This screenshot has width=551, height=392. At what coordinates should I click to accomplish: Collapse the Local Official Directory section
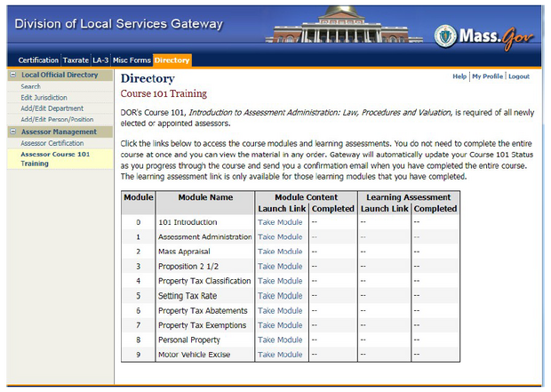pyautogui.click(x=13, y=75)
